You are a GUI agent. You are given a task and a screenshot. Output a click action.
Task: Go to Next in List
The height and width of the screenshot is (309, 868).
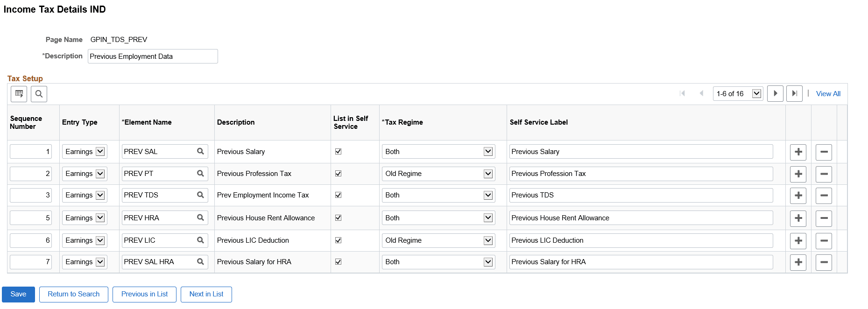click(x=206, y=294)
